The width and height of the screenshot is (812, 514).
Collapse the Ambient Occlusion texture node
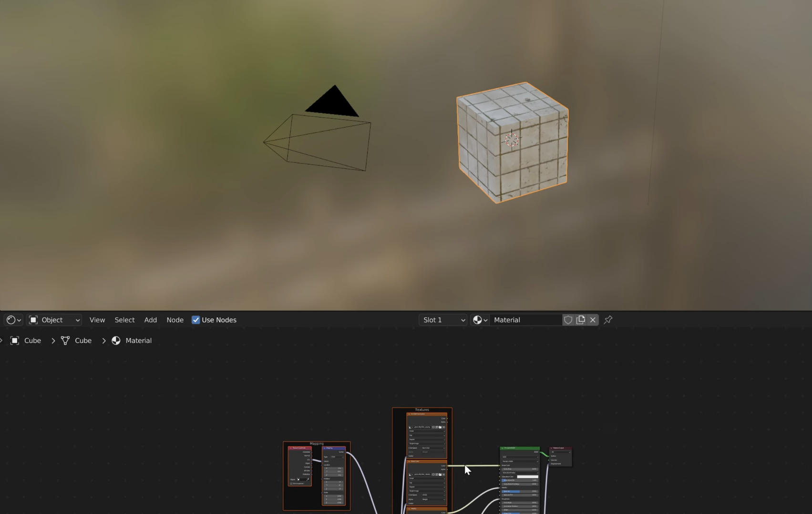tap(409, 414)
